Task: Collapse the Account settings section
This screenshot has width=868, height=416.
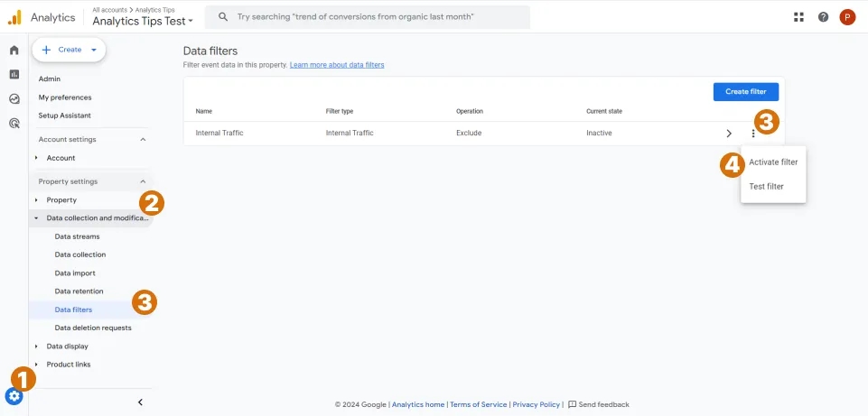Action: (x=143, y=139)
